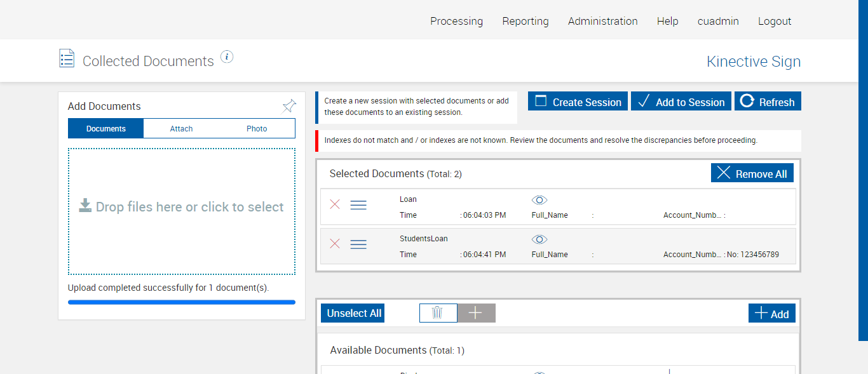This screenshot has height=374, width=868.
Task: Click the drag handle of StudentsLoan row
Action: [358, 244]
